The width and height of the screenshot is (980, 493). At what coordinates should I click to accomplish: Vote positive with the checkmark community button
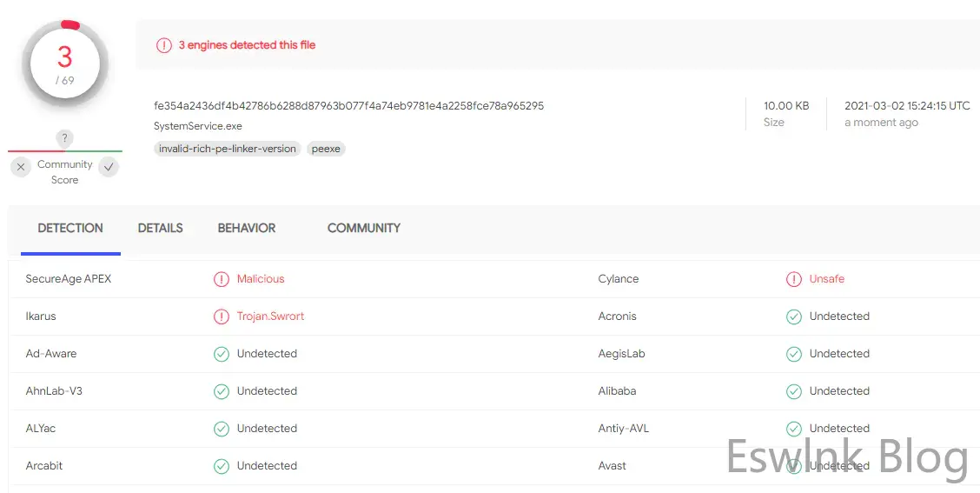(109, 167)
